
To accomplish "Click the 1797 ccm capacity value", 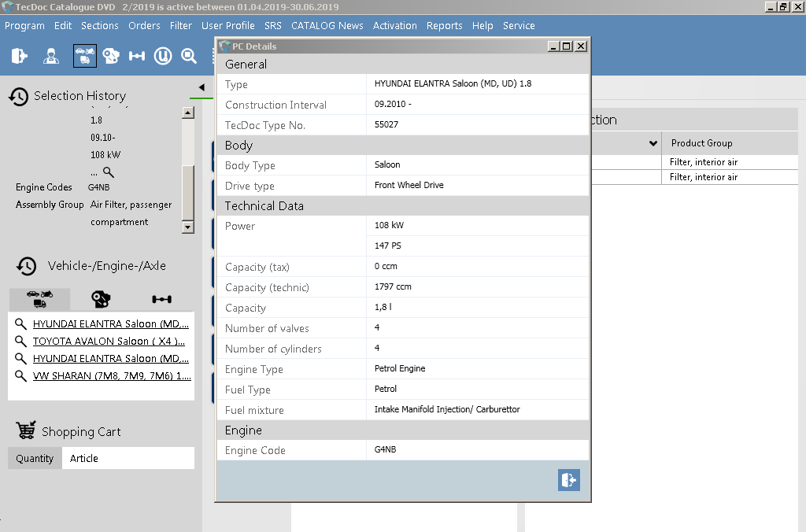I will (393, 286).
